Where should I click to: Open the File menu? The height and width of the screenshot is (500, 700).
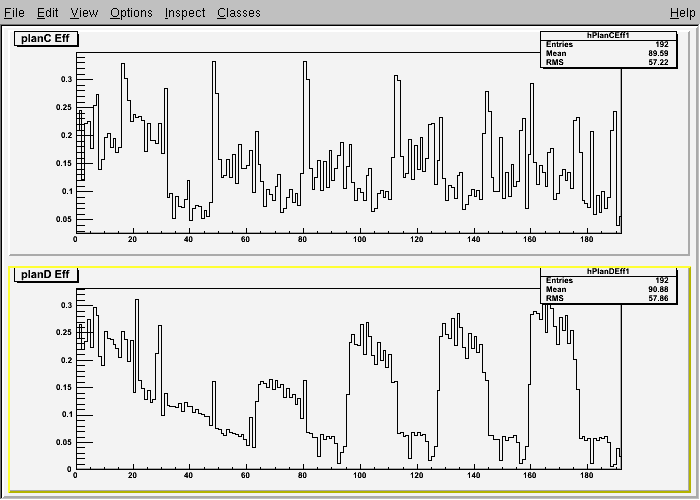pyautogui.click(x=14, y=13)
